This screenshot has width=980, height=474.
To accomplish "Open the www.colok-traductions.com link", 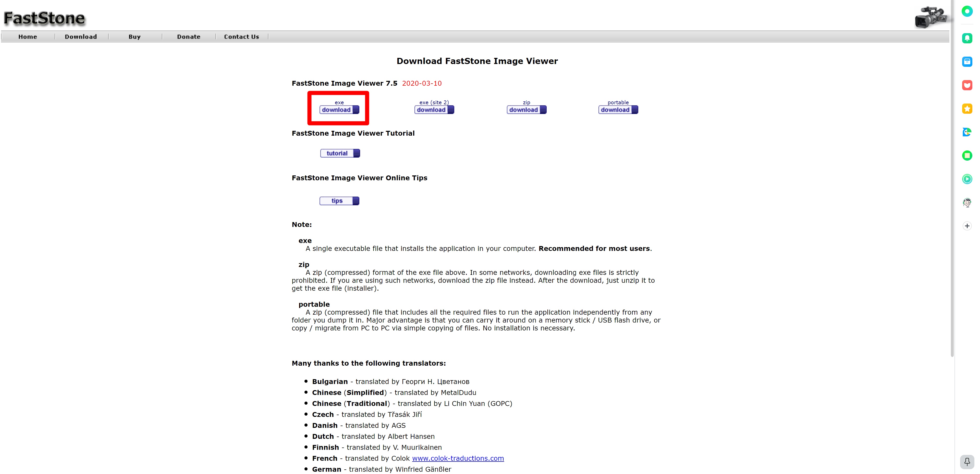I will 458,458.
